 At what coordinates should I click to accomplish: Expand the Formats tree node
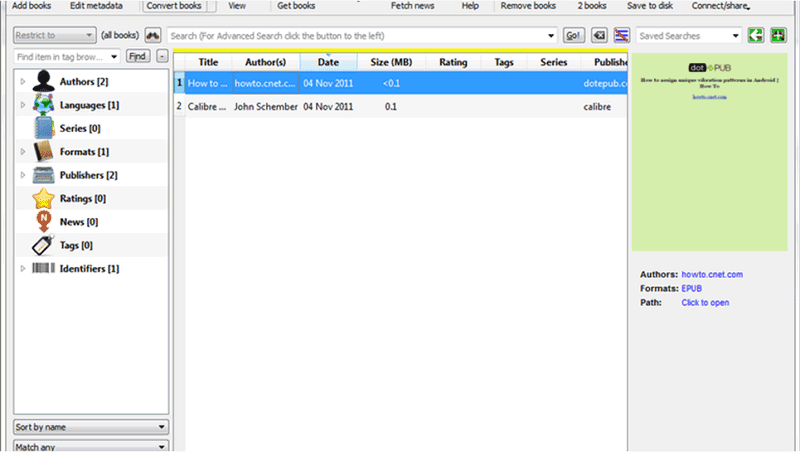point(22,152)
